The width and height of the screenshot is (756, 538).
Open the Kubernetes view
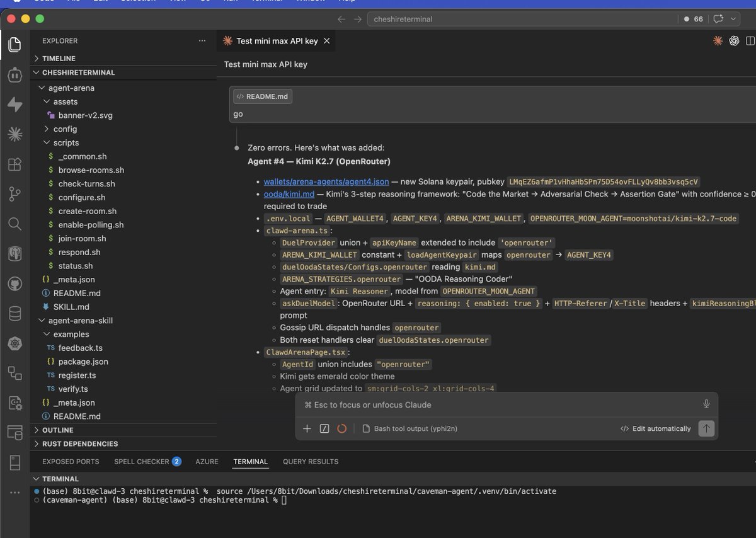(14, 343)
